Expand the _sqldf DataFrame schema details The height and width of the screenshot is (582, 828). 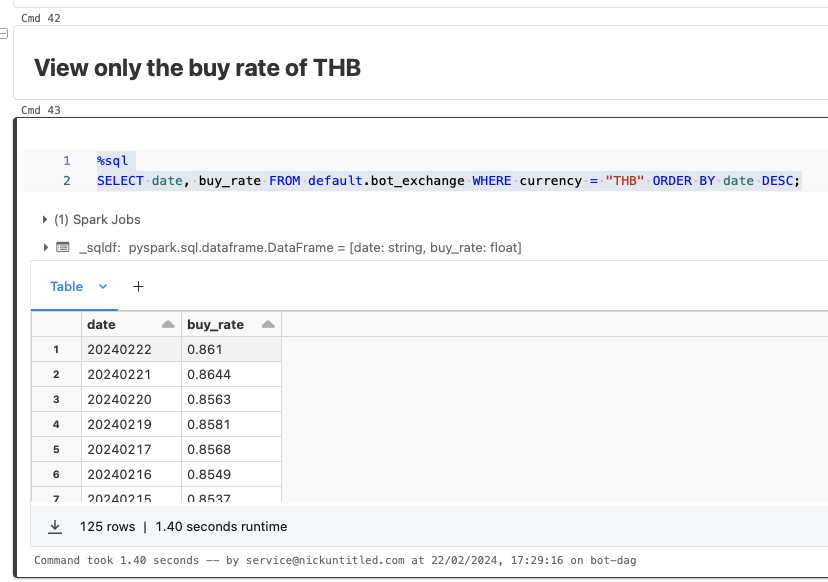coord(45,247)
